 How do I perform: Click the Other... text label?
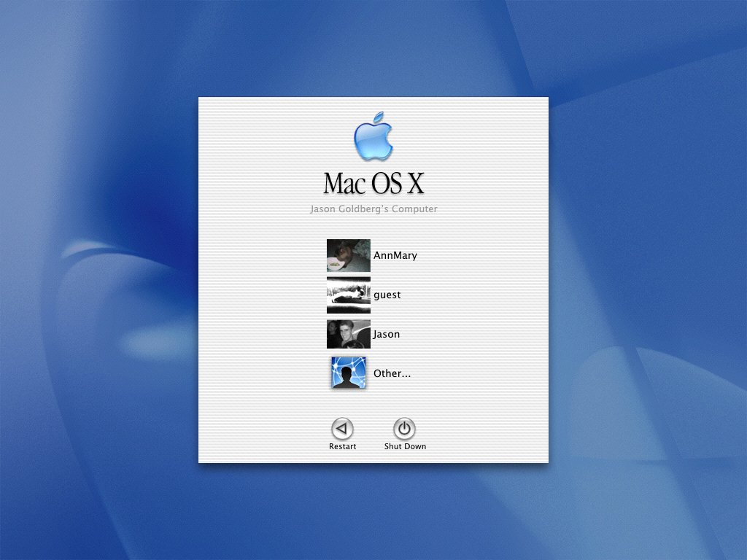[x=392, y=373]
